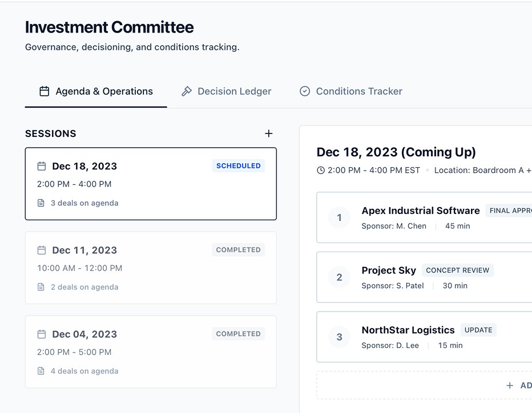Click the Concept Review badge on Project Sky

pos(457,270)
